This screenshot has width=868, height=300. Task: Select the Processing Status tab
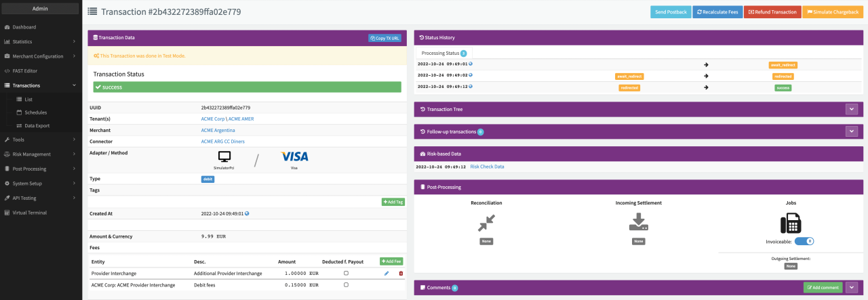click(x=443, y=53)
